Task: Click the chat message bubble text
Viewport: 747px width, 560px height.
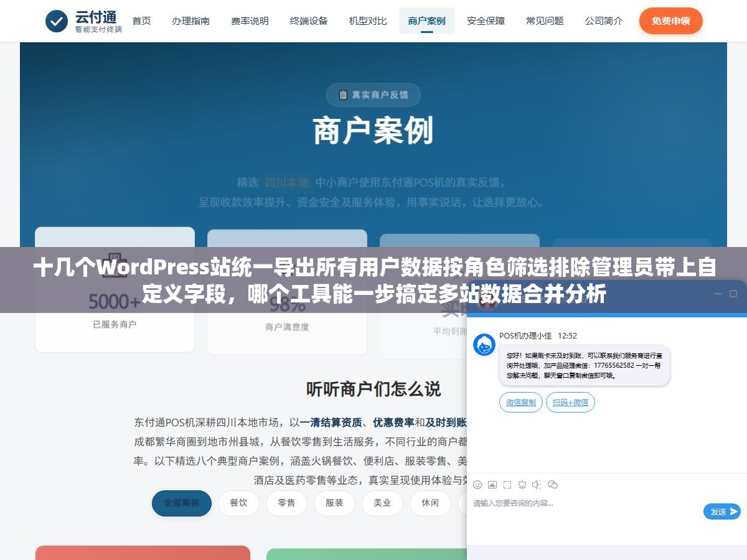Action: click(x=584, y=365)
